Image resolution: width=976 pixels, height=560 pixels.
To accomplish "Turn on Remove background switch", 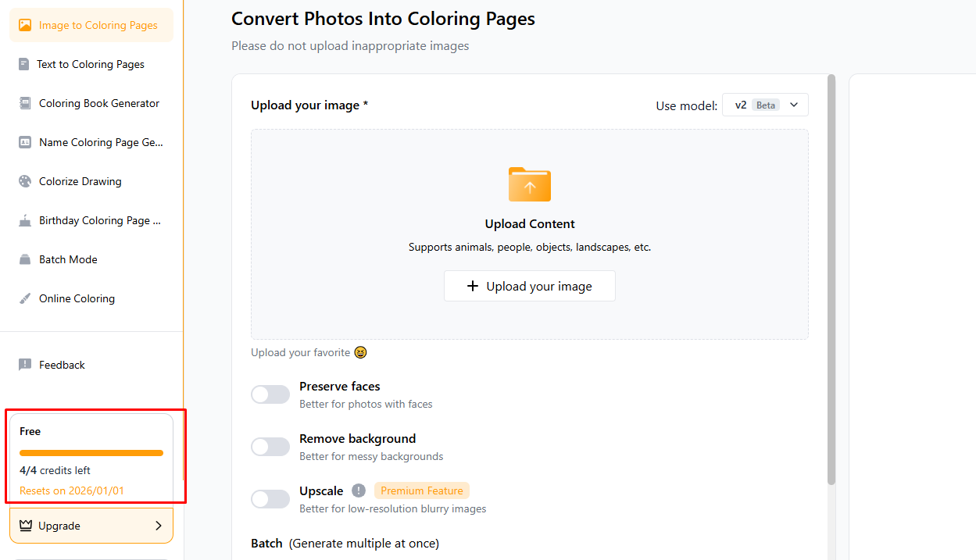I will [270, 447].
